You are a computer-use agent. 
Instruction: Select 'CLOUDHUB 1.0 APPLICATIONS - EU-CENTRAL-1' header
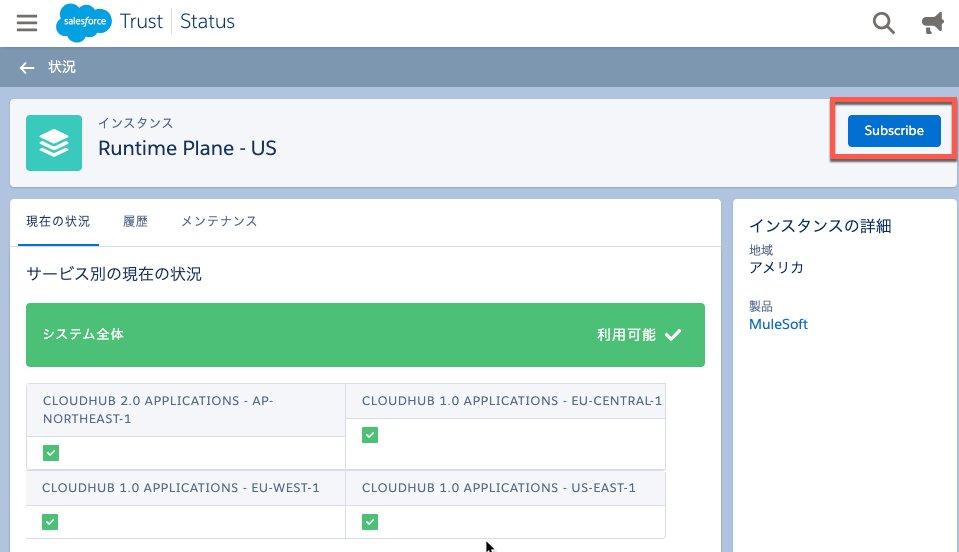pyautogui.click(x=505, y=401)
